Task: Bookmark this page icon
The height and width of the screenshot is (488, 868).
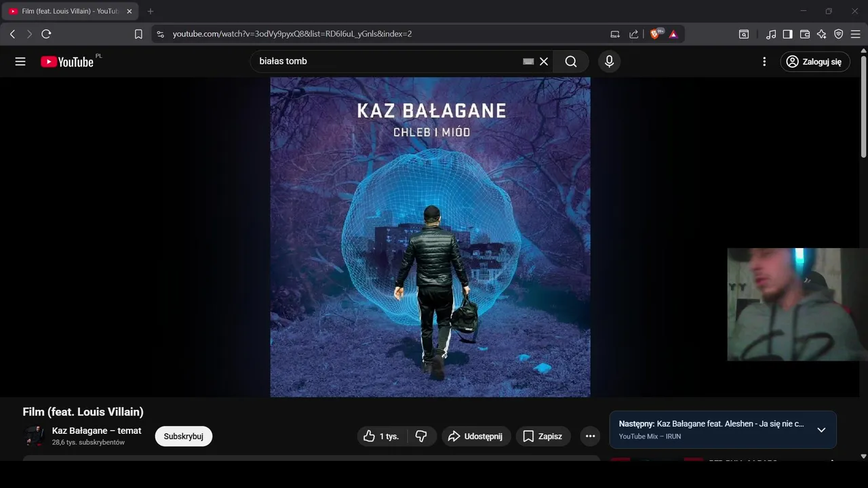Action: click(x=138, y=34)
